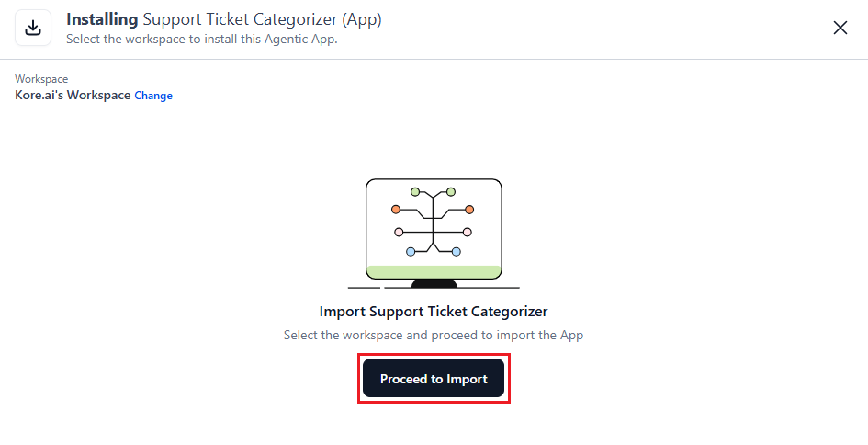Click the right green node in illustration
Screen dimensions: 868x445
coord(451,192)
